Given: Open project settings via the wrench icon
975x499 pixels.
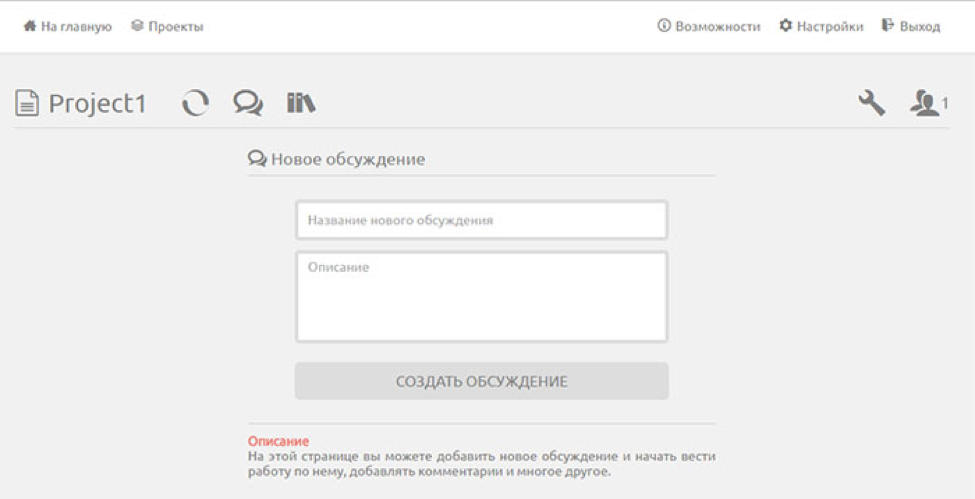Looking at the screenshot, I should click(x=872, y=103).
